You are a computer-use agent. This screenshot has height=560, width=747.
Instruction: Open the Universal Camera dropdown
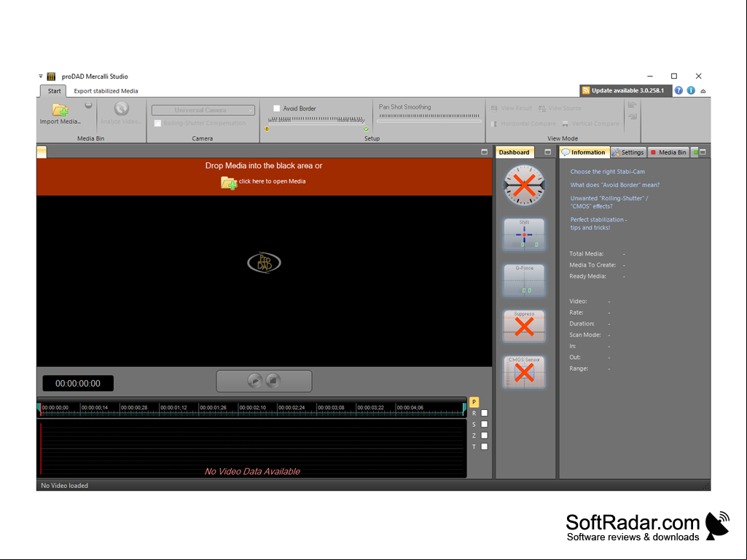pyautogui.click(x=203, y=110)
